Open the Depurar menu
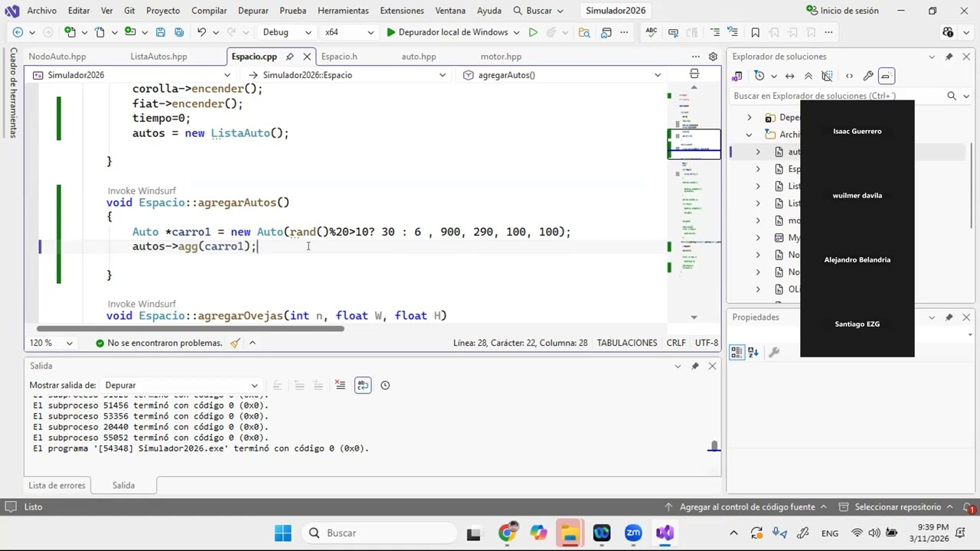Screen dimensions: 980x551 [x=253, y=11]
